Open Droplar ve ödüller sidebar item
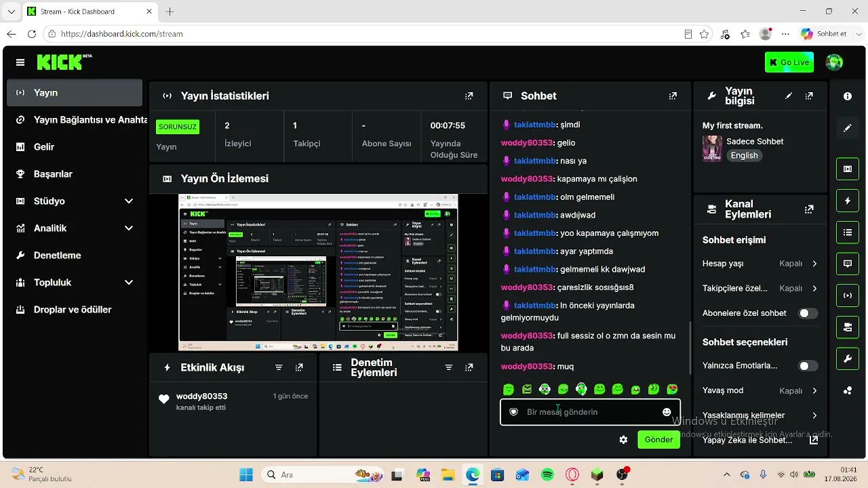Viewport: 868px width, 488px height. [x=75, y=310]
